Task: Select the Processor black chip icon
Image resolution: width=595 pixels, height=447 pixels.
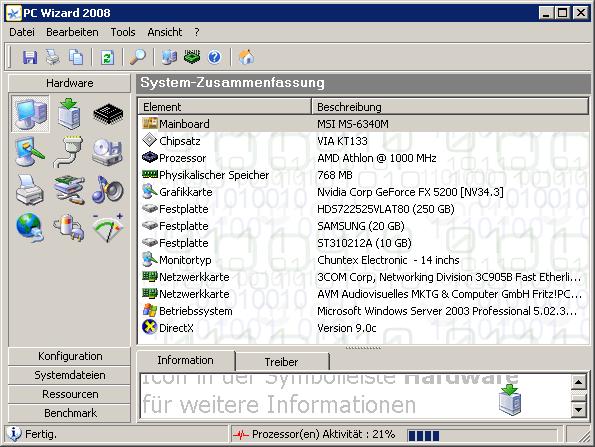Action: point(108,114)
